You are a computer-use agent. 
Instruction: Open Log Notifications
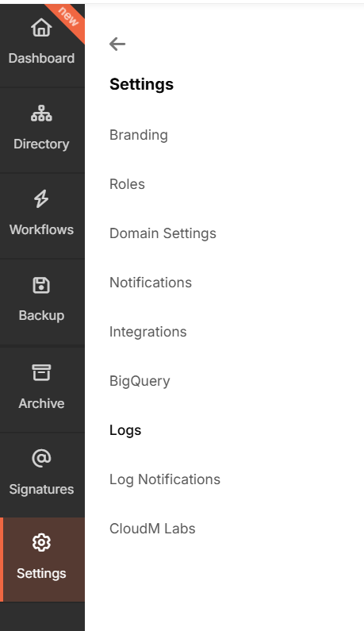165,479
